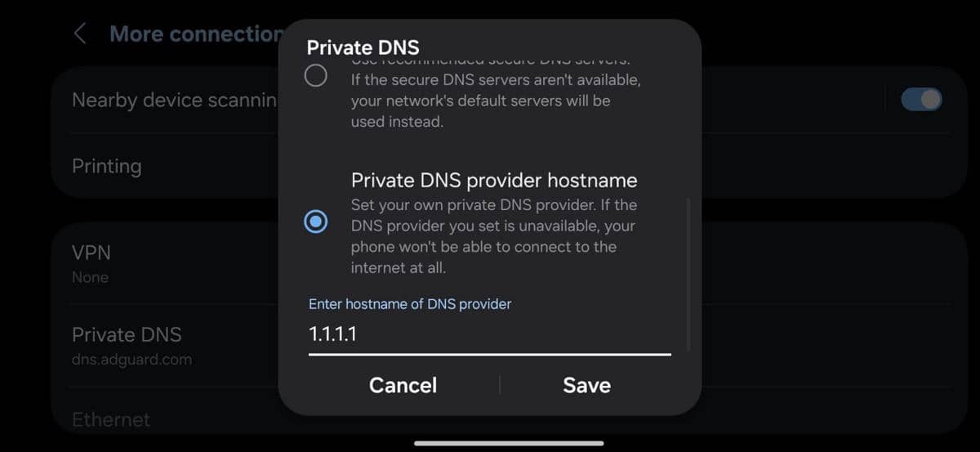Click the Enter hostname of DNS provider label

410,304
